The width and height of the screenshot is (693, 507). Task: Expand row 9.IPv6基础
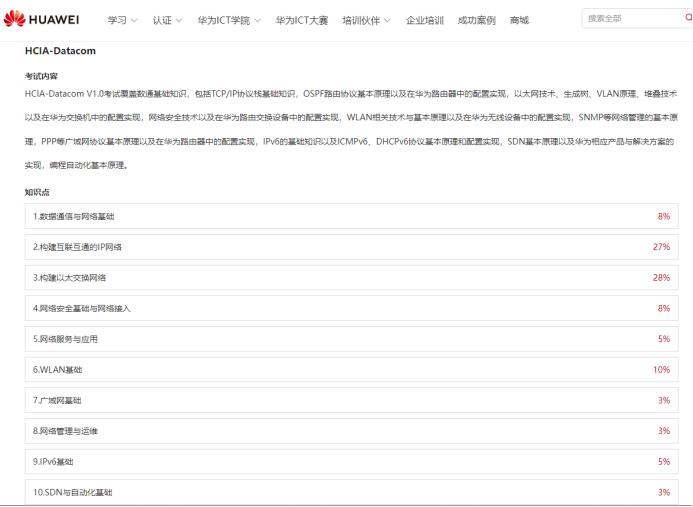351,461
